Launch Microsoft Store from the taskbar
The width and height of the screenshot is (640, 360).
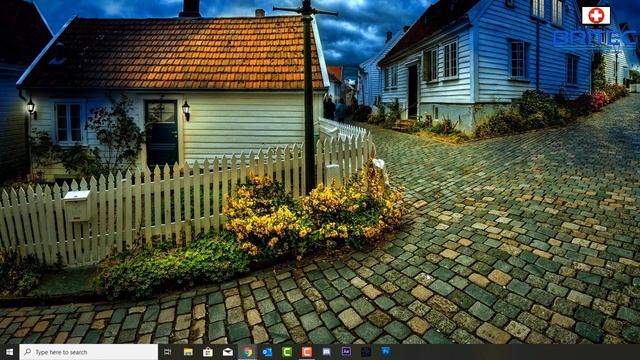[x=207, y=352]
